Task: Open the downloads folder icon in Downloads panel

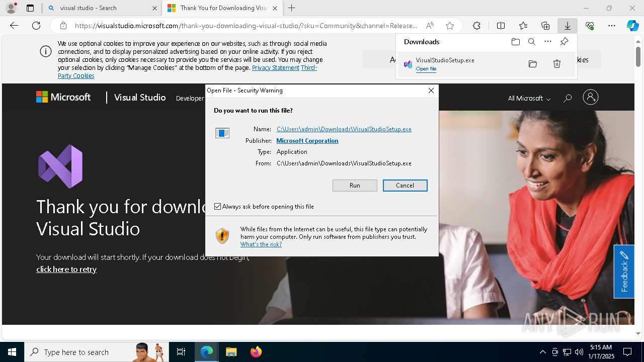Action: [515, 42]
